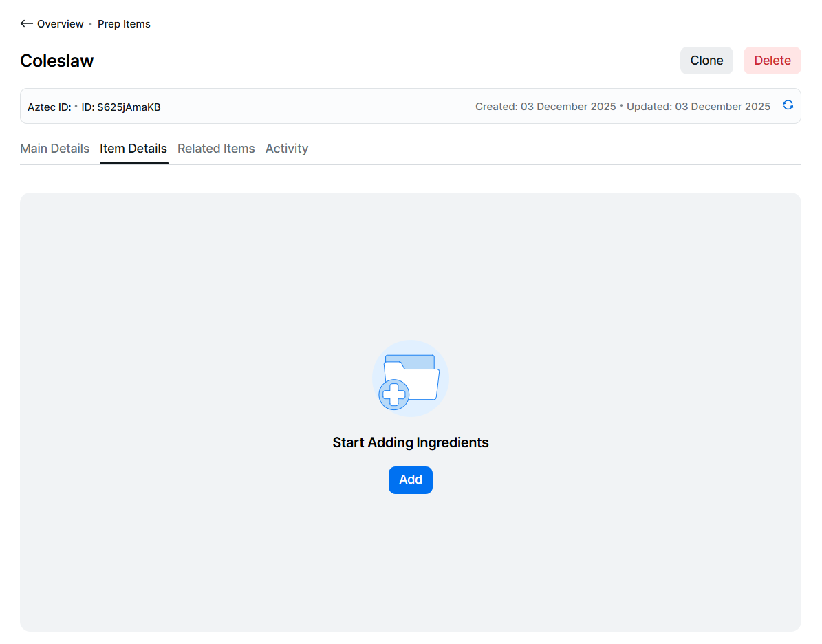Click the Updated 03 December 2025 text
Image resolution: width=822 pixels, height=644 pixels.
698,107
